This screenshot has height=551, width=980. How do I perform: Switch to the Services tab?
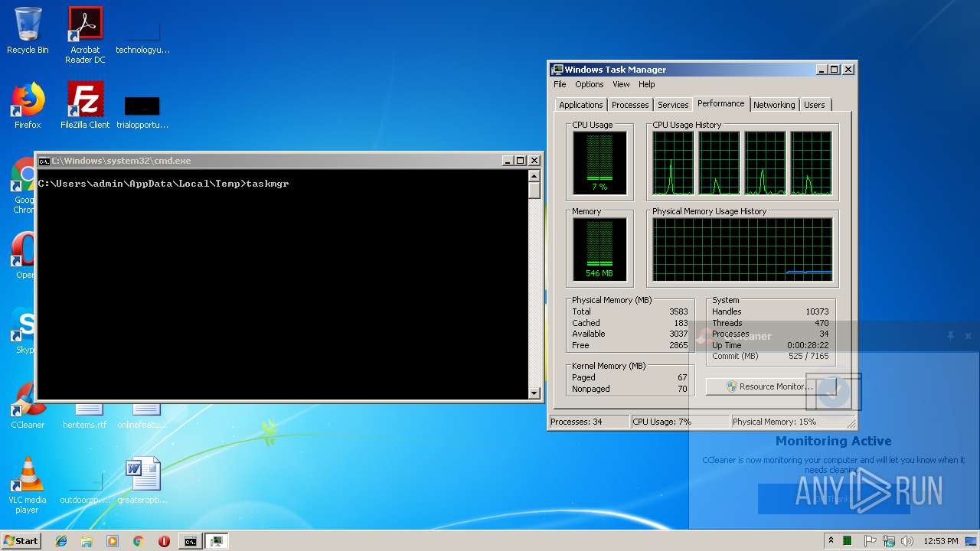pos(673,105)
